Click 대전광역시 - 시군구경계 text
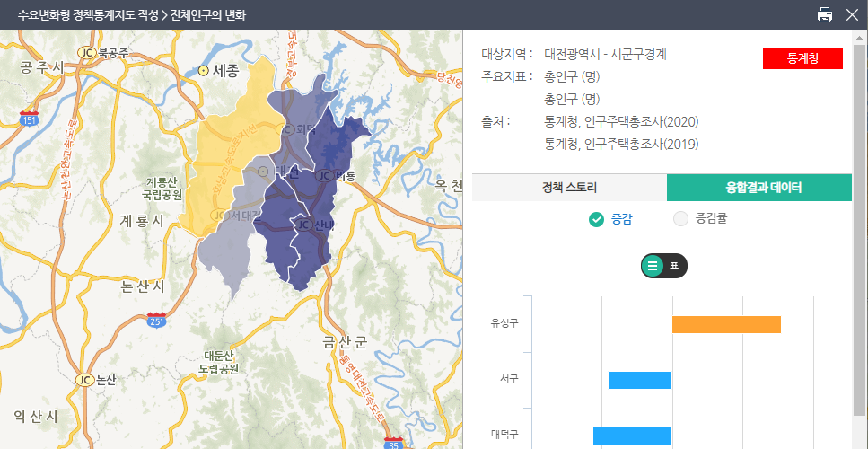 click(x=606, y=54)
